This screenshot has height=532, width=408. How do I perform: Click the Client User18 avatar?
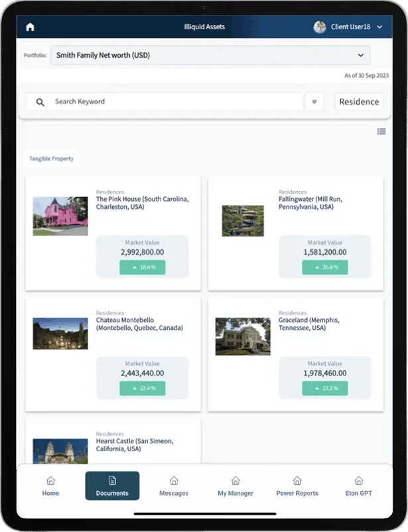tap(320, 27)
